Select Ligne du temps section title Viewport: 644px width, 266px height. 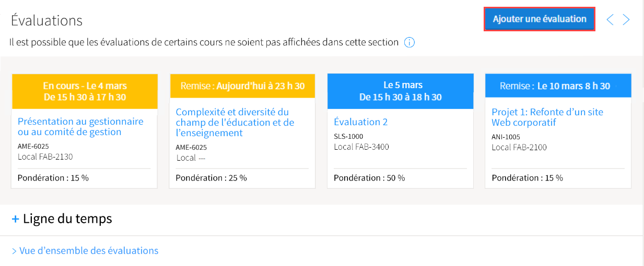67,219
